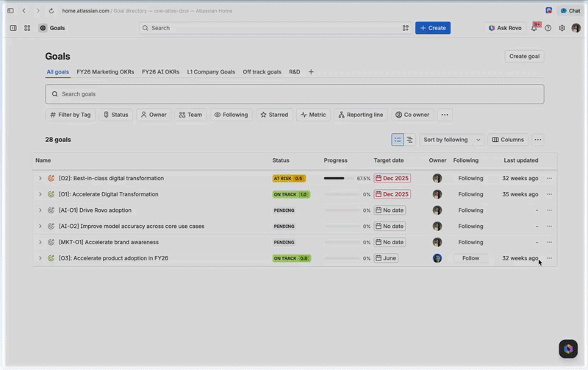Open more filters ellipsis after Co owner
The image size is (588, 370).
click(445, 115)
